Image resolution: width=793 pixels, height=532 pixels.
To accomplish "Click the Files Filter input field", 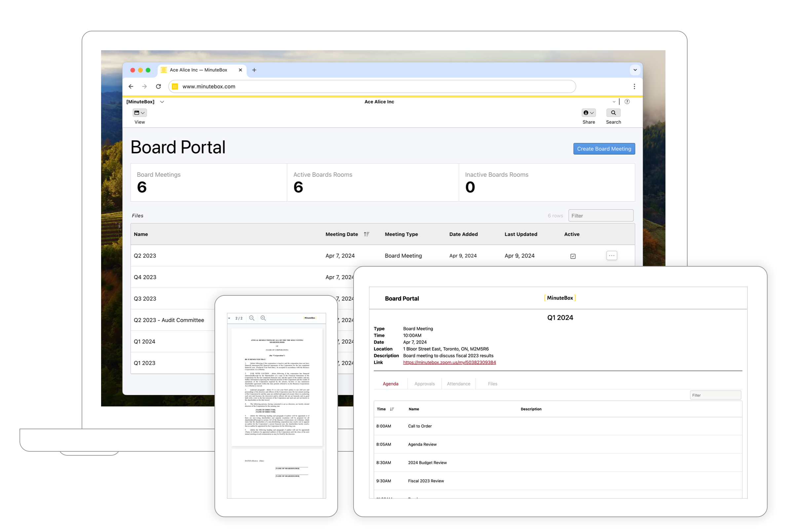I will click(x=600, y=216).
